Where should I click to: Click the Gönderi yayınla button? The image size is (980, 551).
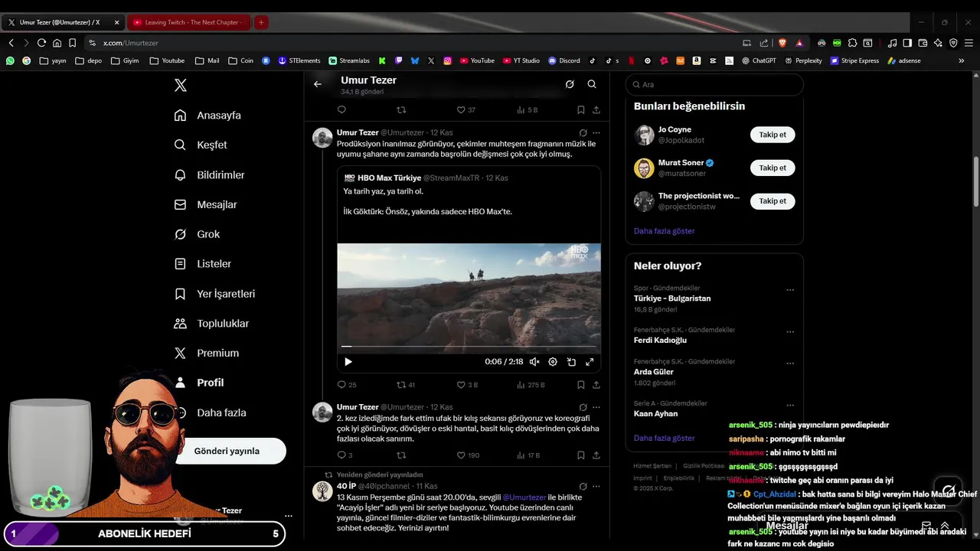click(x=227, y=451)
